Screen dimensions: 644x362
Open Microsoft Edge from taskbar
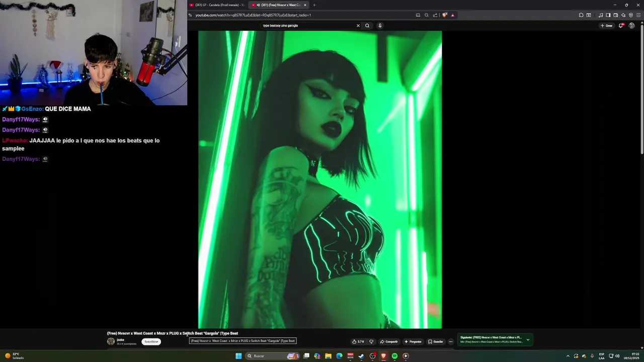click(339, 356)
